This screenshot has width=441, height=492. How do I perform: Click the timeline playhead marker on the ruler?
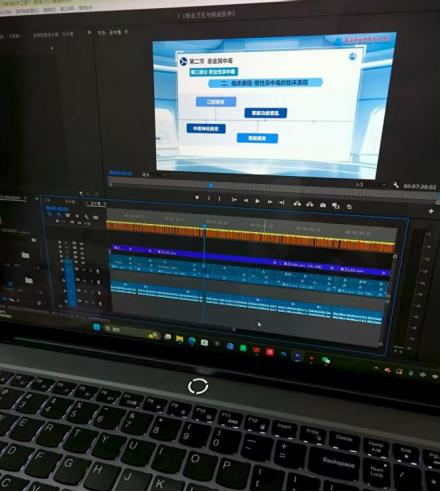[x=204, y=227]
